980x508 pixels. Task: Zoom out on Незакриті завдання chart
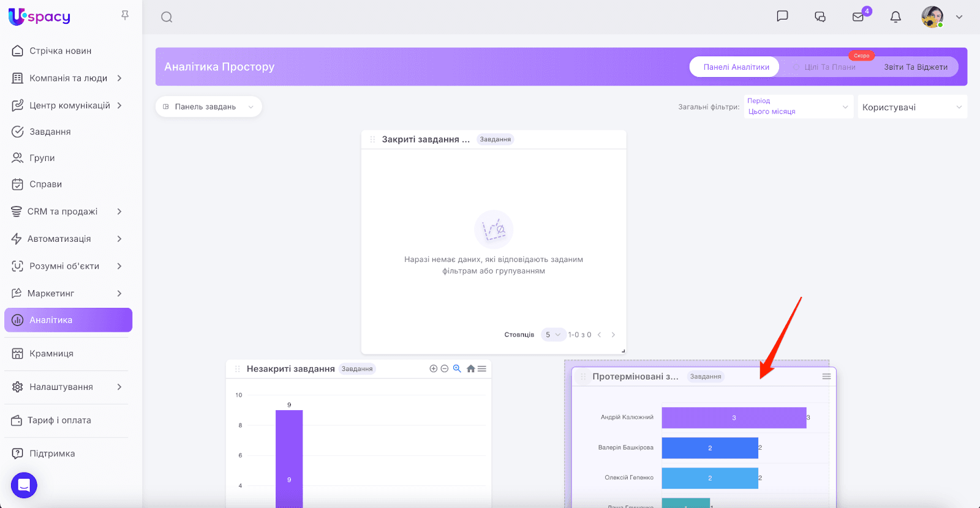(x=445, y=368)
